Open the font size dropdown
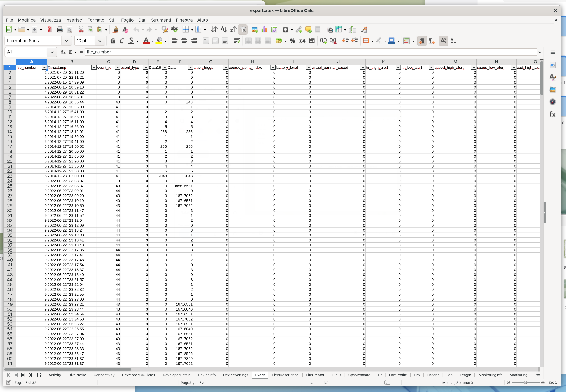The image size is (566, 392). pyautogui.click(x=100, y=41)
